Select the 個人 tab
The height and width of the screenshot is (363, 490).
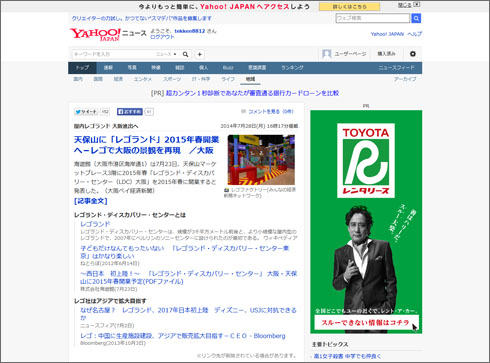pos(203,68)
